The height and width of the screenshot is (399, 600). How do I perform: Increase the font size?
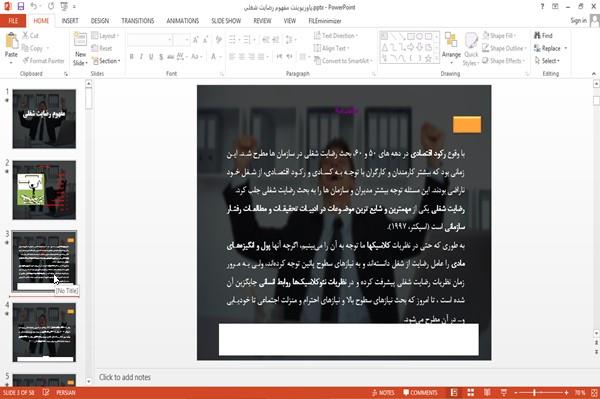pyautogui.click(x=196, y=39)
